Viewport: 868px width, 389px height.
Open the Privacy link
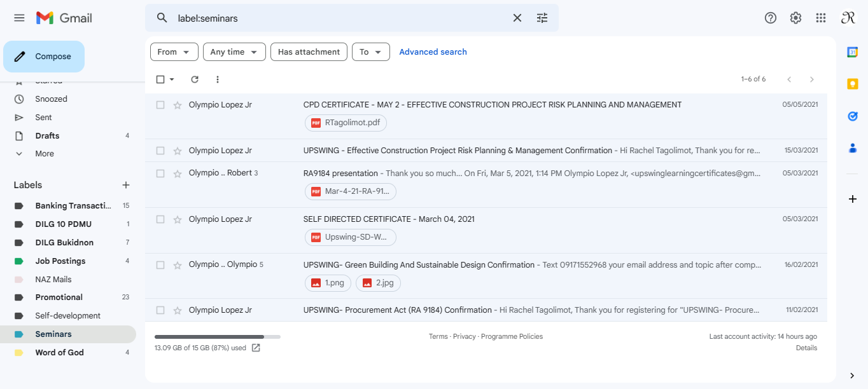(465, 336)
